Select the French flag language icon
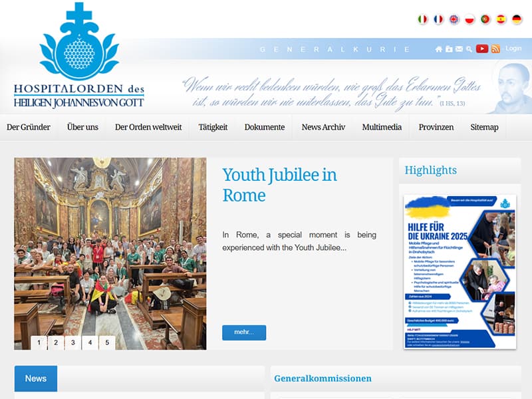 point(438,19)
